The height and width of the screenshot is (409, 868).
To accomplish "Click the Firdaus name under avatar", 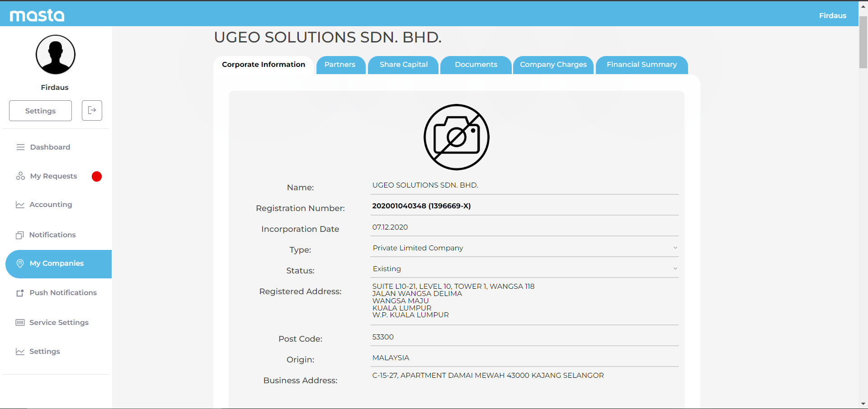I will (x=55, y=88).
